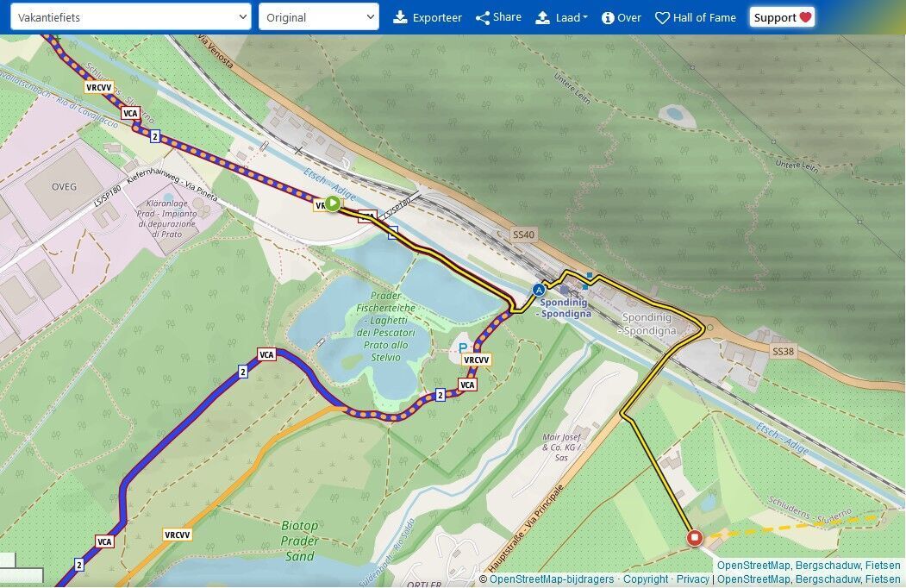The height and width of the screenshot is (588, 906).
Task: Open the Original map style dropdown
Action: click(318, 17)
